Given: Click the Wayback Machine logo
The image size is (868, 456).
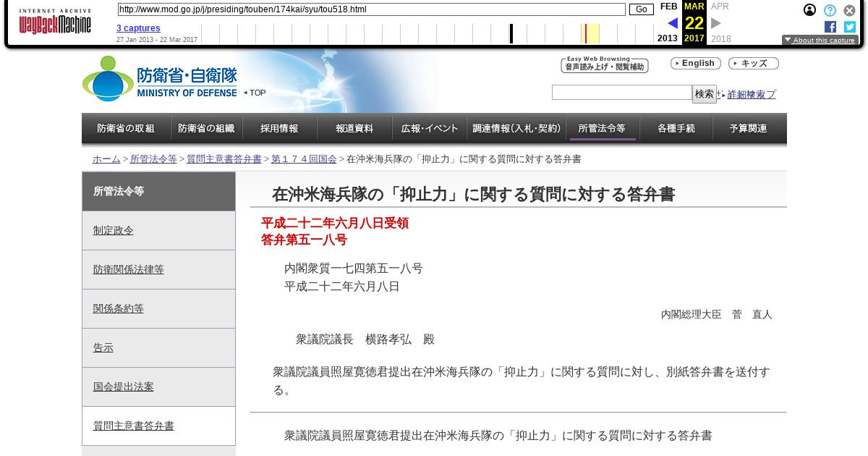Looking at the screenshot, I should (x=55, y=22).
